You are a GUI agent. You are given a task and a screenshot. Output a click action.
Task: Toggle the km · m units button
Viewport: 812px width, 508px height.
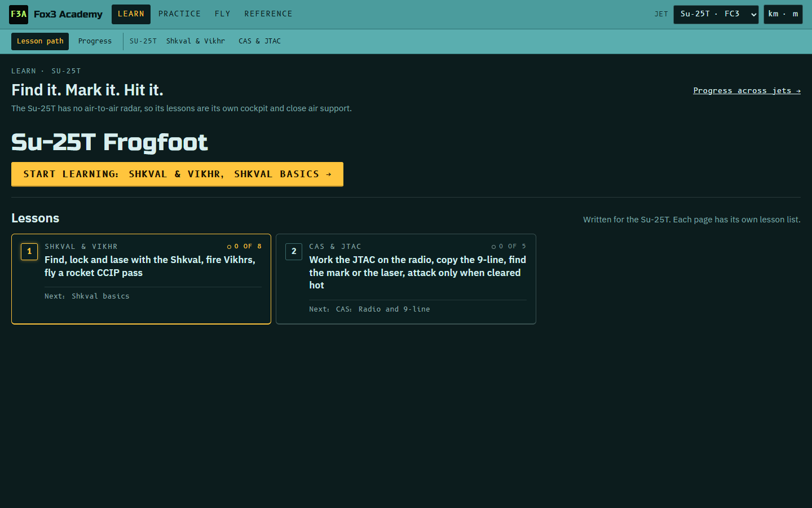pos(783,14)
